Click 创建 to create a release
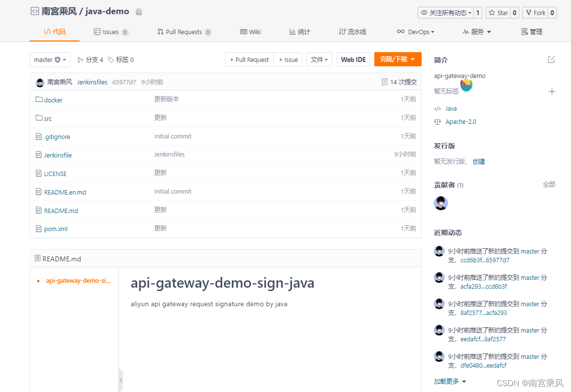Screen dimensions: 571x392 click(x=478, y=161)
